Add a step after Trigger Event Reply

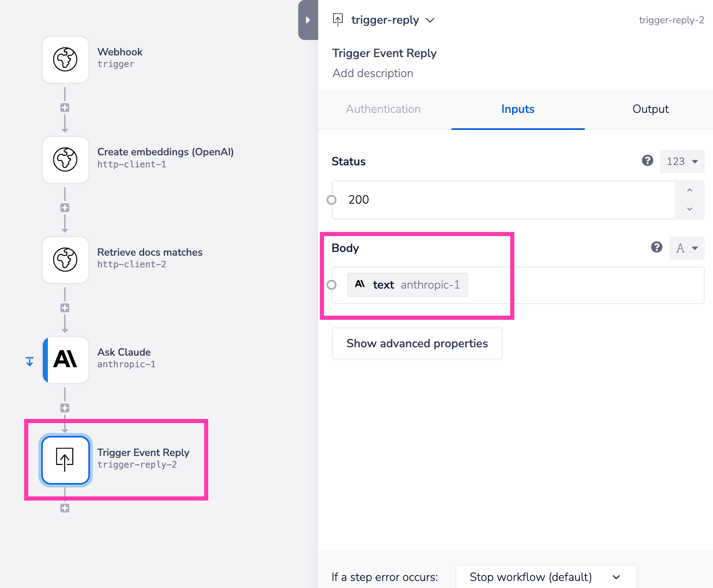(65, 508)
